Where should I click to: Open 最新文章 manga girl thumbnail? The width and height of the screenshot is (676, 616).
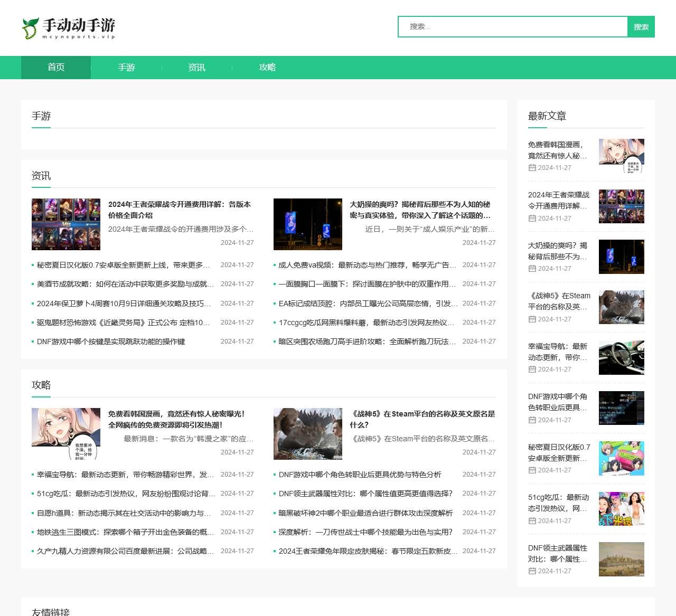tap(622, 156)
